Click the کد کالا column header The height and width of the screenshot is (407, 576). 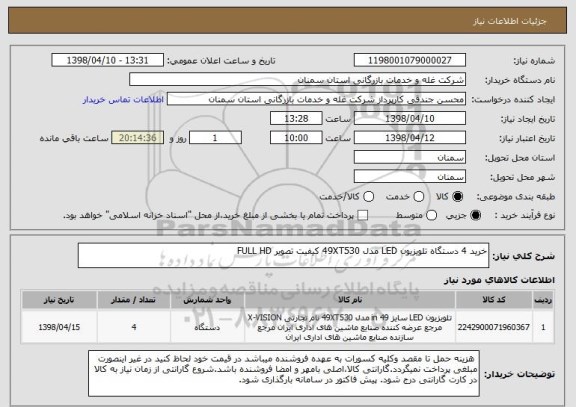click(494, 300)
